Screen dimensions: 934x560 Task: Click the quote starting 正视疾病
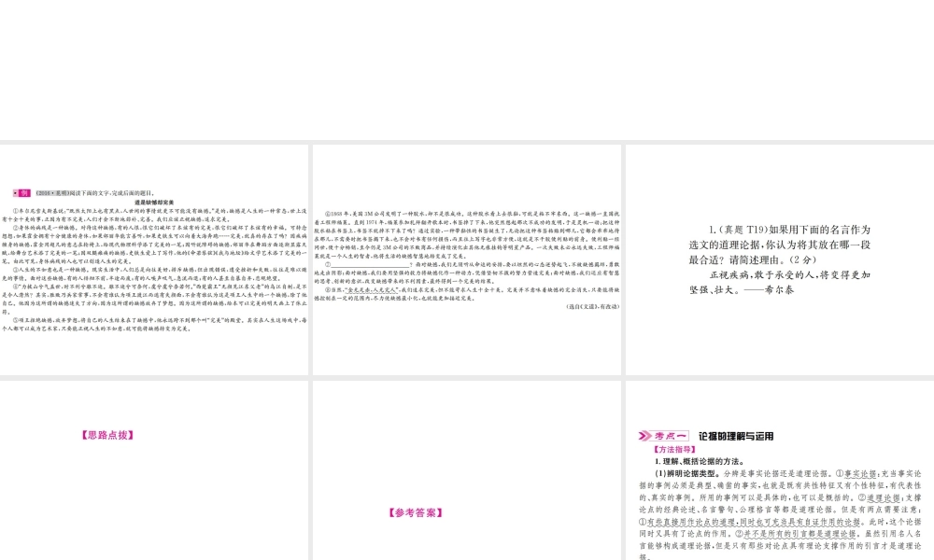780,282
